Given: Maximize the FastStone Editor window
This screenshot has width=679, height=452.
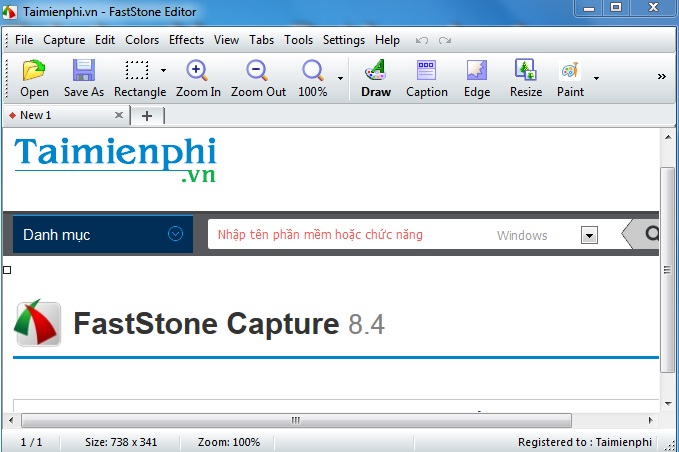Looking at the screenshot, I should point(616,8).
